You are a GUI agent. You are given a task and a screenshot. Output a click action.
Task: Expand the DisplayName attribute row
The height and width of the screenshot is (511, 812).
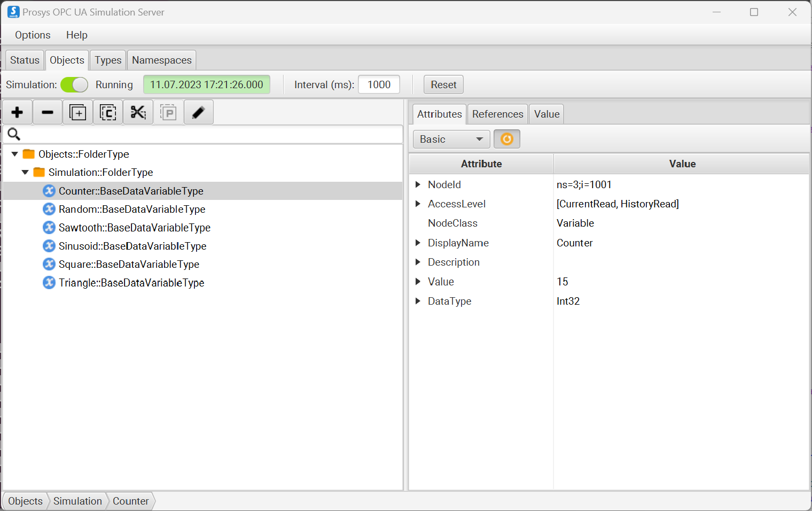coord(418,243)
